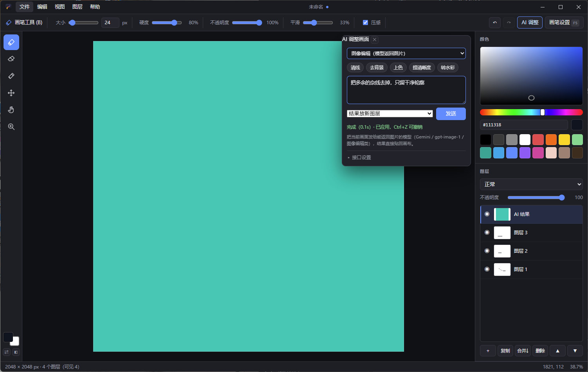Activate the hand pan tool
The image size is (588, 372).
click(x=11, y=110)
